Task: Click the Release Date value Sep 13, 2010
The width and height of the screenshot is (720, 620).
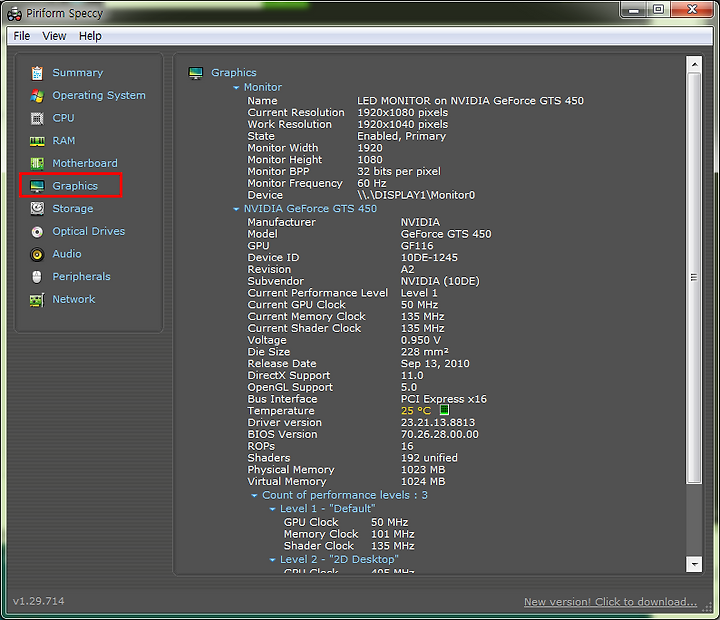Action: (x=435, y=364)
